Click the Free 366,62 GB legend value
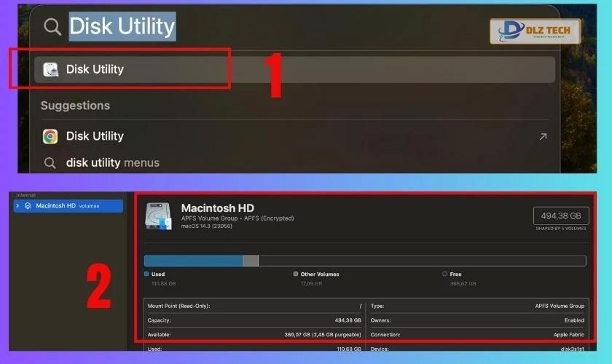This screenshot has width=612, height=364. tap(463, 284)
